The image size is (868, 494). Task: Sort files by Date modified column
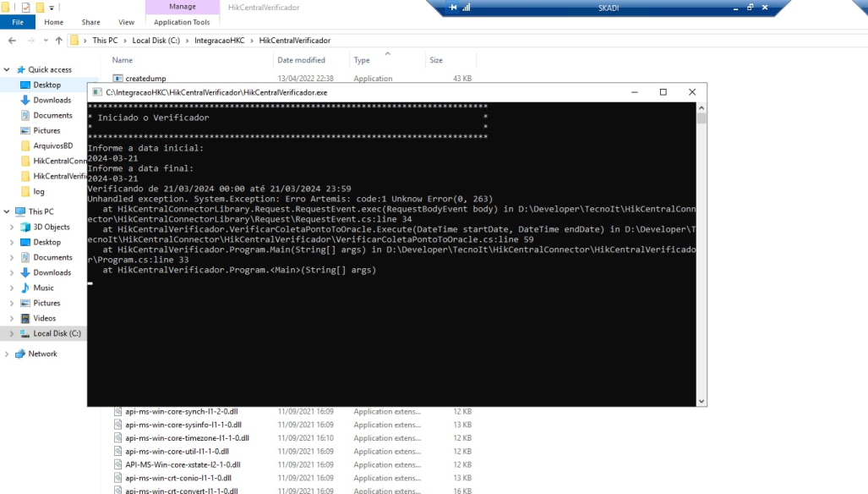point(301,60)
